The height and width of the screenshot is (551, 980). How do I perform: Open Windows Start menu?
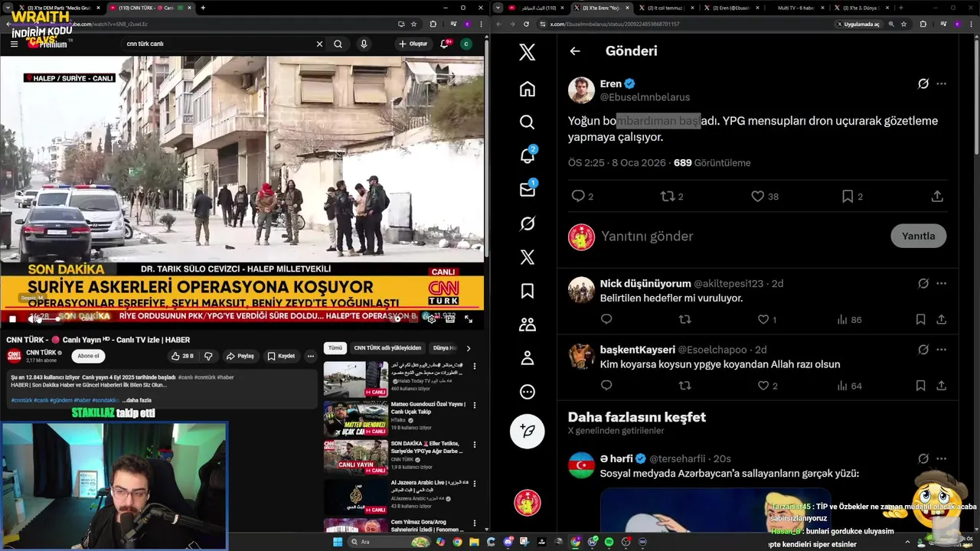pos(337,542)
